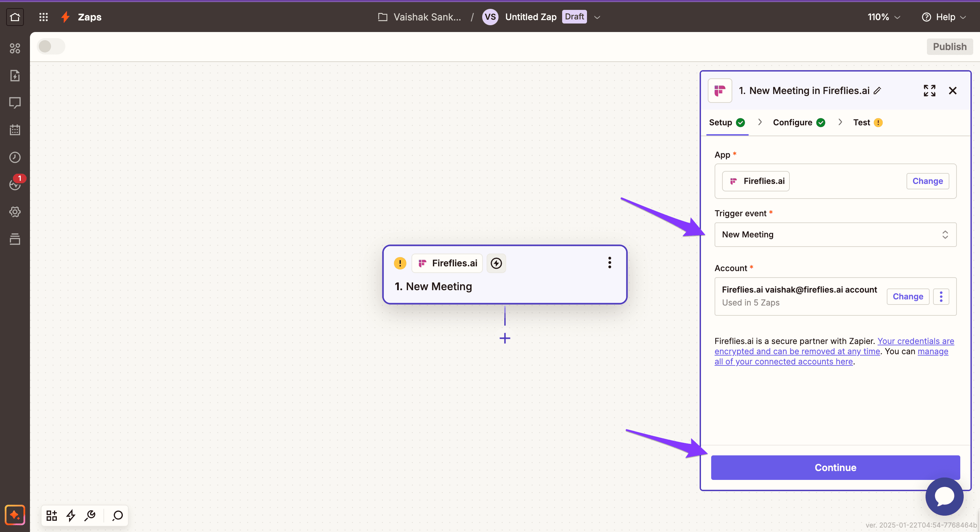980x532 pixels.
Task: Select the 1. New Meeting trigger card
Action: point(504,275)
